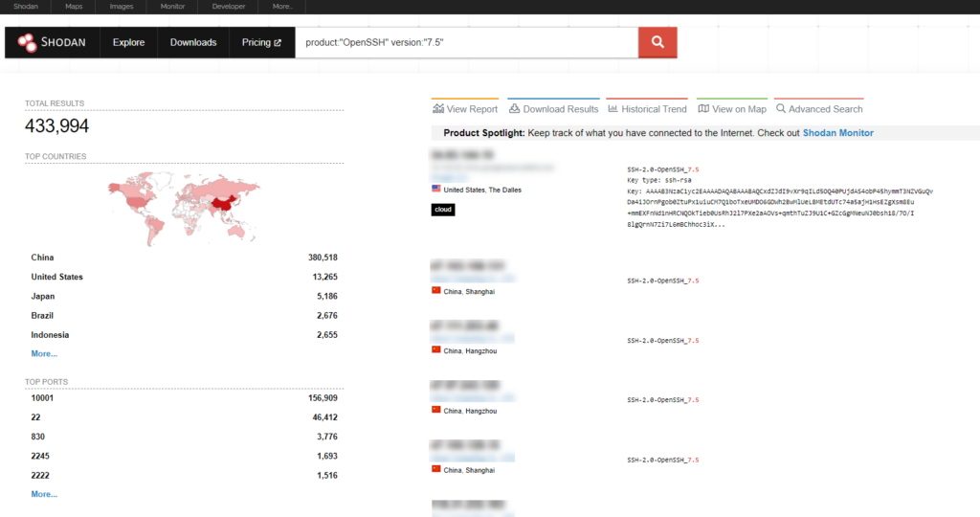Click the View Report chart icon
980x517 pixels.
(x=438, y=109)
